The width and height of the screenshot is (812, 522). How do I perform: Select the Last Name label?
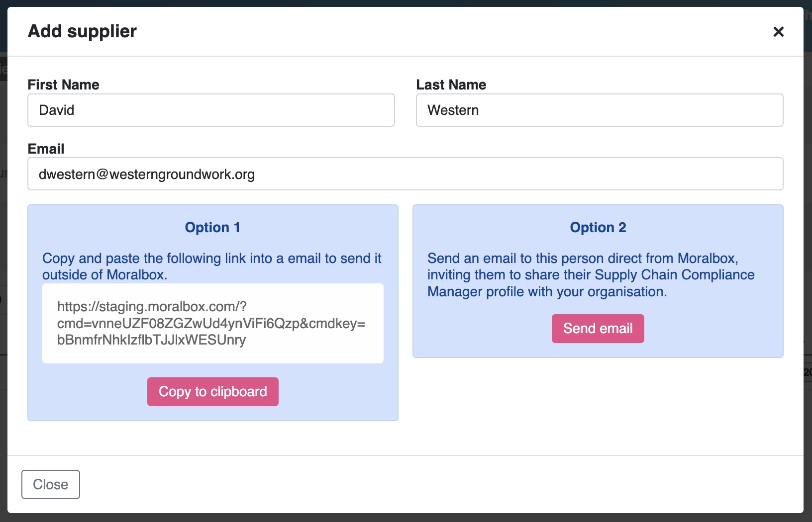click(451, 85)
